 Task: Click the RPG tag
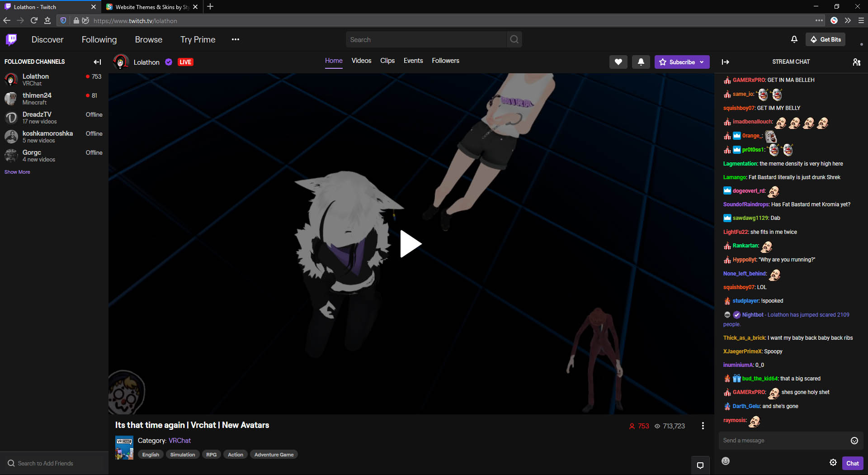click(211, 455)
